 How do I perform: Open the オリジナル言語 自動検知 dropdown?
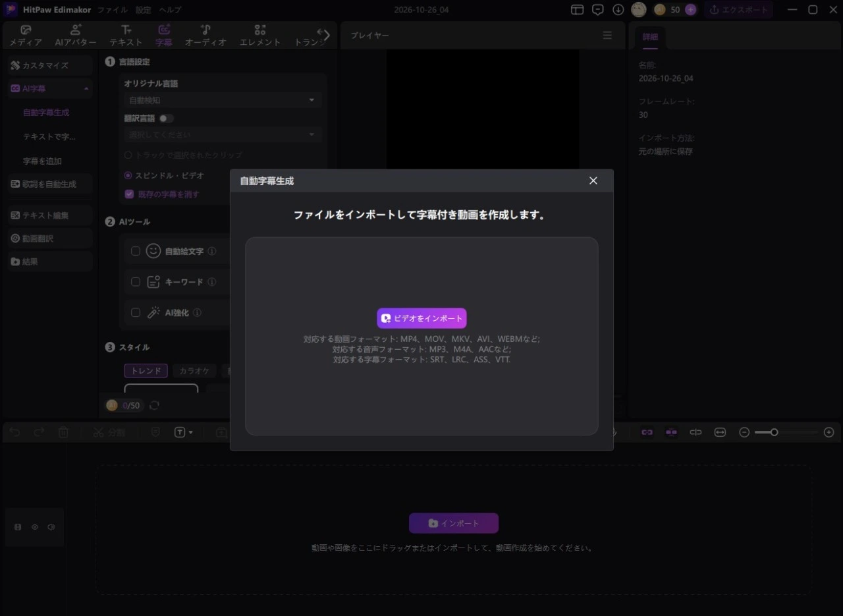pyautogui.click(x=223, y=100)
